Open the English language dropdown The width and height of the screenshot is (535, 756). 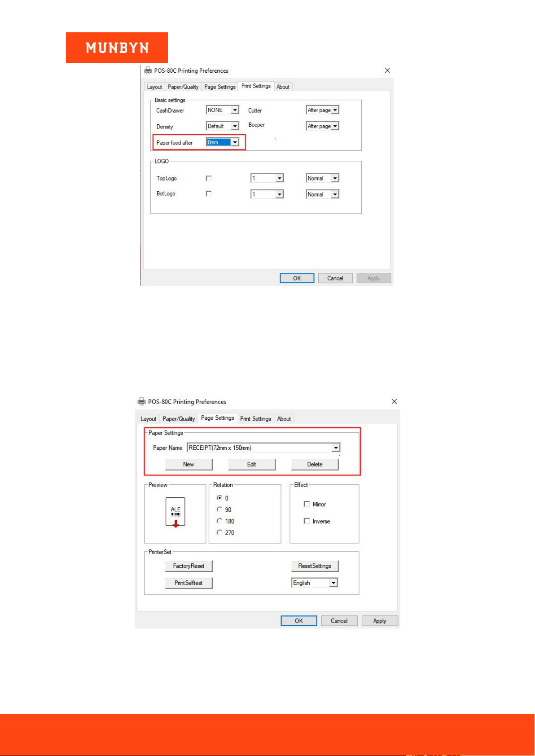pos(314,583)
